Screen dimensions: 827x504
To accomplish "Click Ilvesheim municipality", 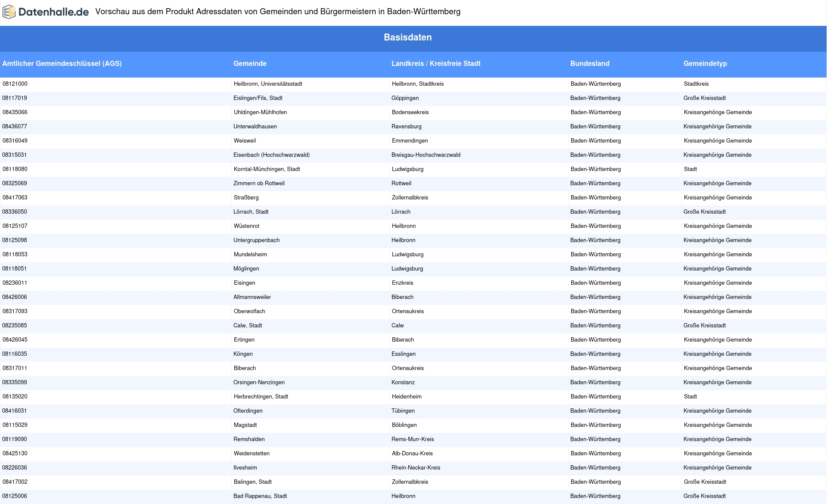I will pos(245,468).
